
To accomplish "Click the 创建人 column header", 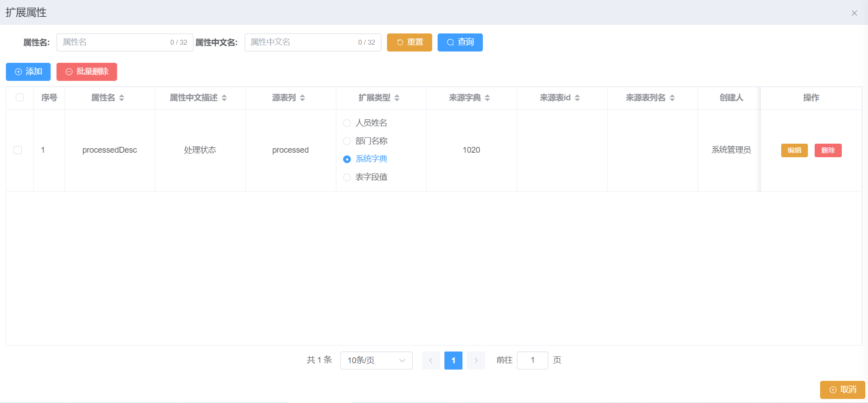I will pyautogui.click(x=731, y=98).
